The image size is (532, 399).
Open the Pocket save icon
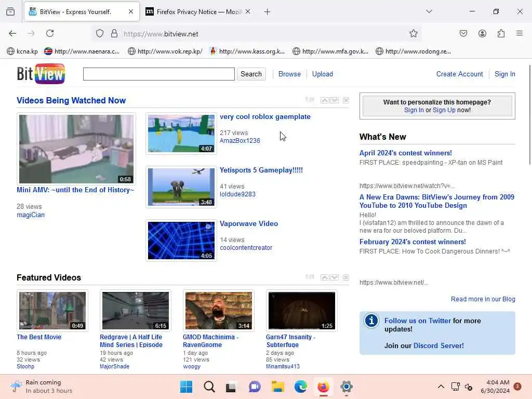[x=463, y=33]
